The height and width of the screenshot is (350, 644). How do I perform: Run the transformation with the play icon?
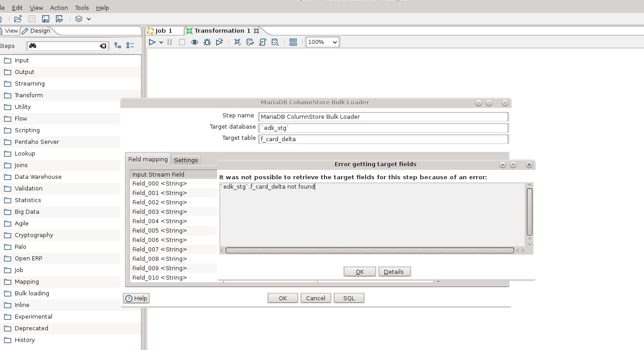152,42
